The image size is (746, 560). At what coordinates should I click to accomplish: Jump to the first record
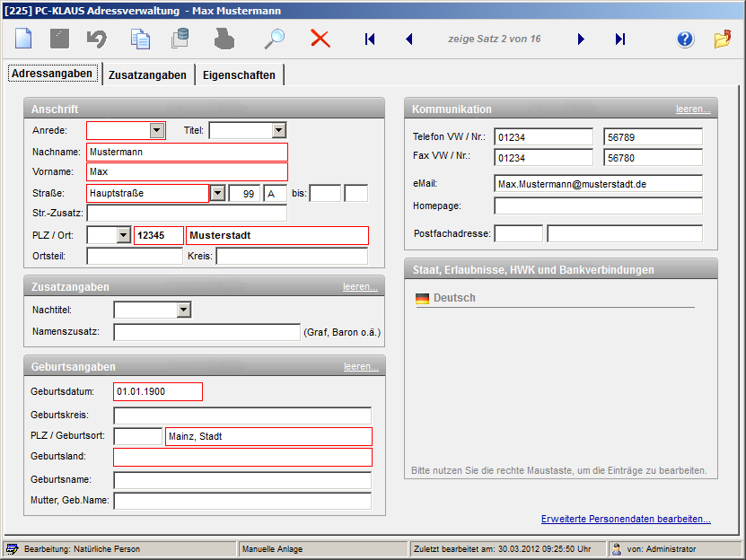[x=370, y=39]
